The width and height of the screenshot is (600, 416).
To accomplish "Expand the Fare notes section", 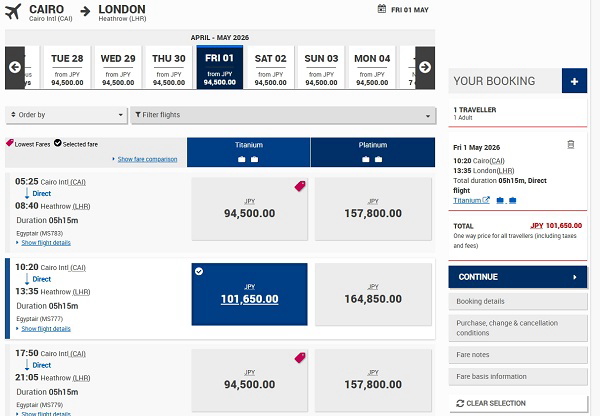I will [517, 355].
